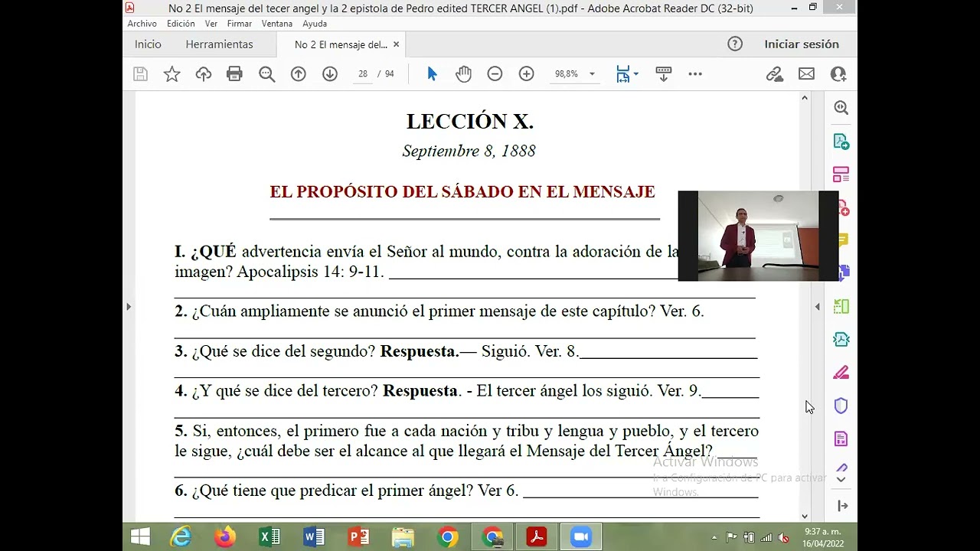
Task: Open PowerPoint from the taskbar
Action: click(358, 537)
